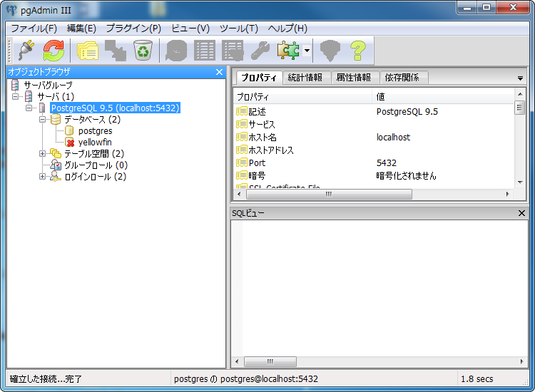Refresh the selected object with the toolbar arrows icon

coord(53,51)
